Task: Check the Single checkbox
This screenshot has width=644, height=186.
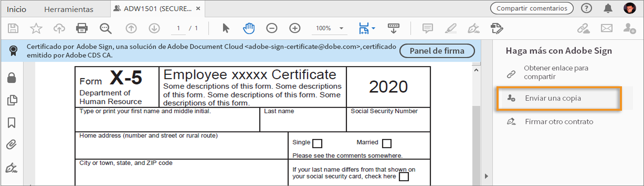Action: click(317, 143)
